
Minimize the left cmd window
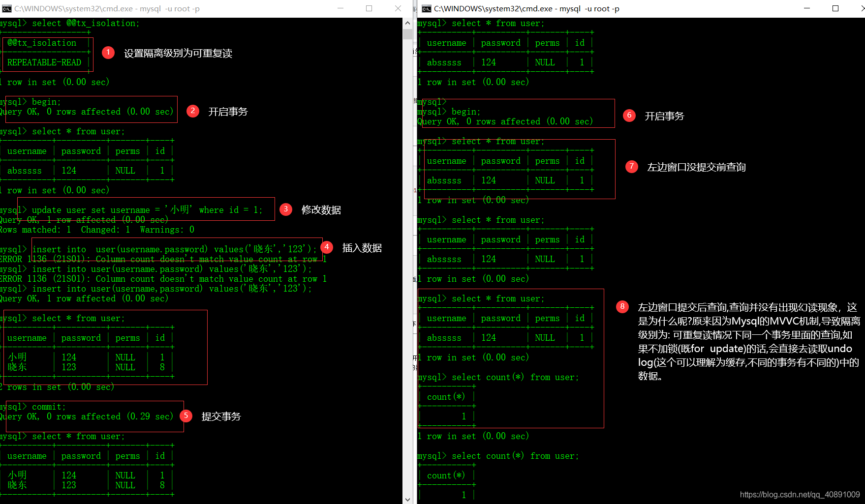coord(340,8)
